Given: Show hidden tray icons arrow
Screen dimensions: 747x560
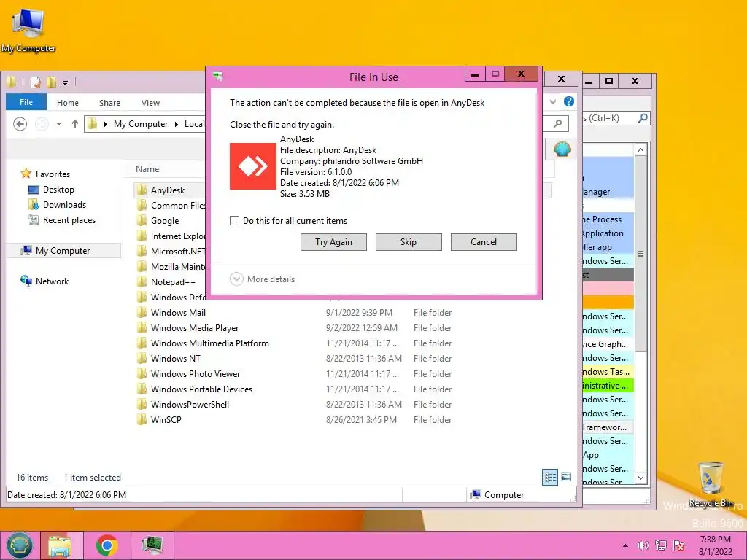Looking at the screenshot, I should pos(625,545).
